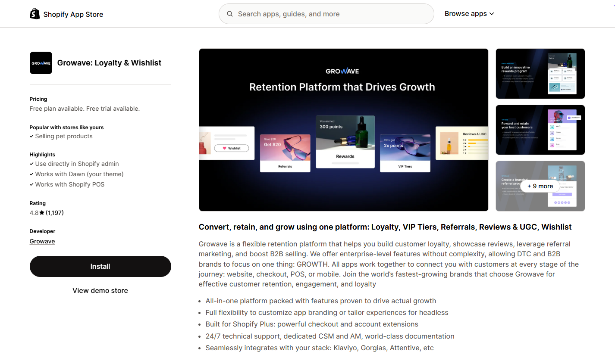The height and width of the screenshot is (364, 615).
Task: Click the Shopify bag logo icon
Action: point(35,14)
